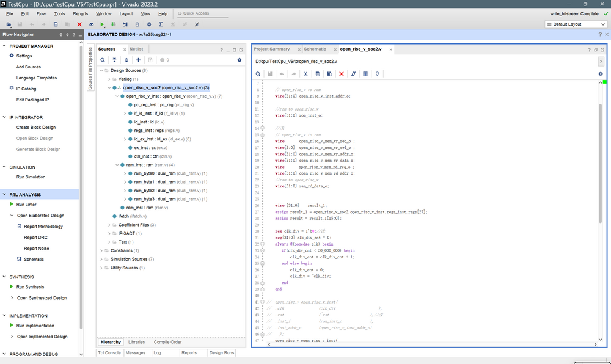Click the Collapse All icon in Sources toolbar
This screenshot has height=364, width=611.
pyautogui.click(x=114, y=60)
